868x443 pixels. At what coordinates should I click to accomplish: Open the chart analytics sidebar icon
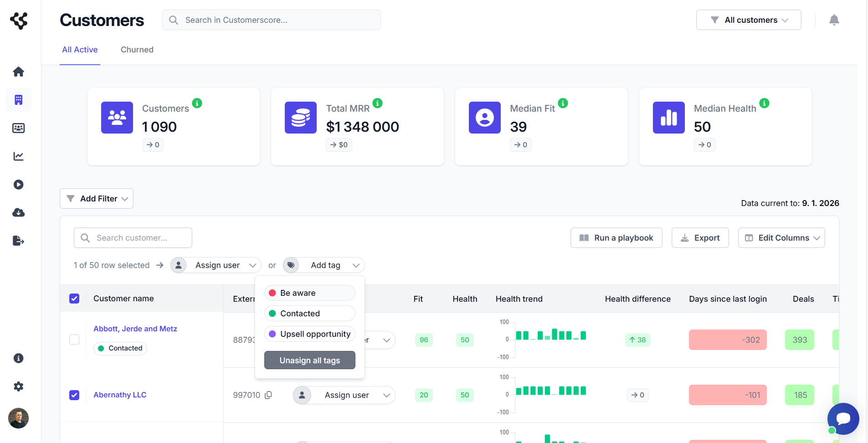pos(18,156)
